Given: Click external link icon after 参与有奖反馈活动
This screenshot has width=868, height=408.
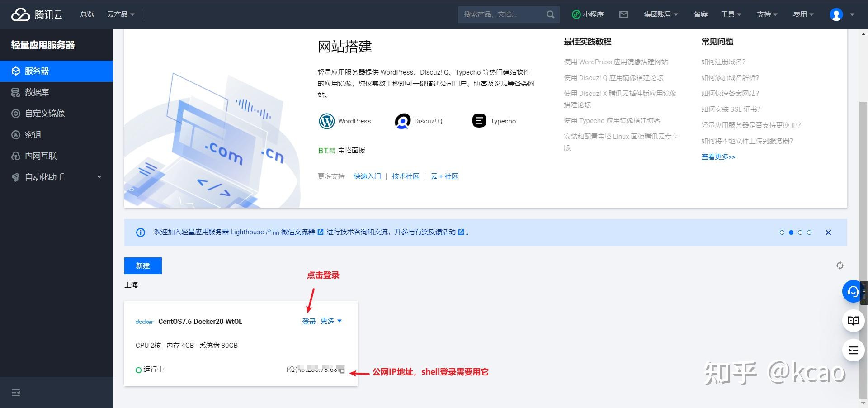Looking at the screenshot, I should tap(461, 232).
